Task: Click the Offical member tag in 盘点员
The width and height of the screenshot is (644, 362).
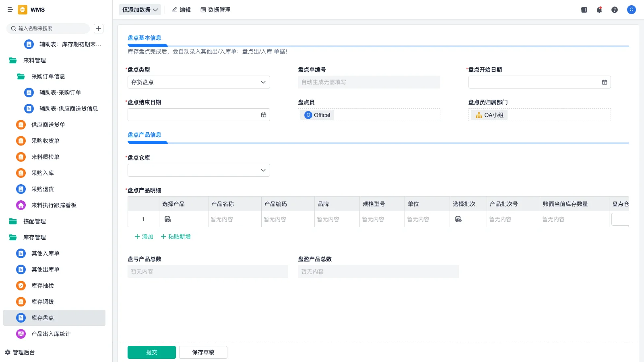Action: click(318, 115)
